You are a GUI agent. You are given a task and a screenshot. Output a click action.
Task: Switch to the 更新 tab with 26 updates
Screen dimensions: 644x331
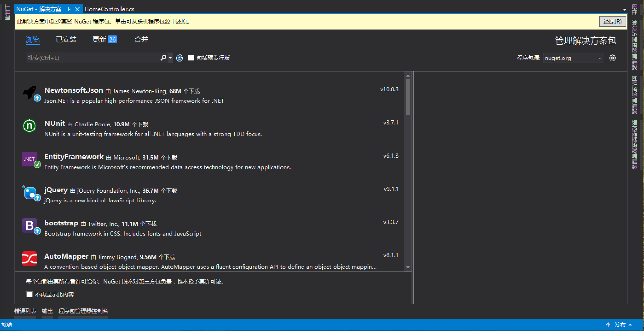[x=104, y=40]
